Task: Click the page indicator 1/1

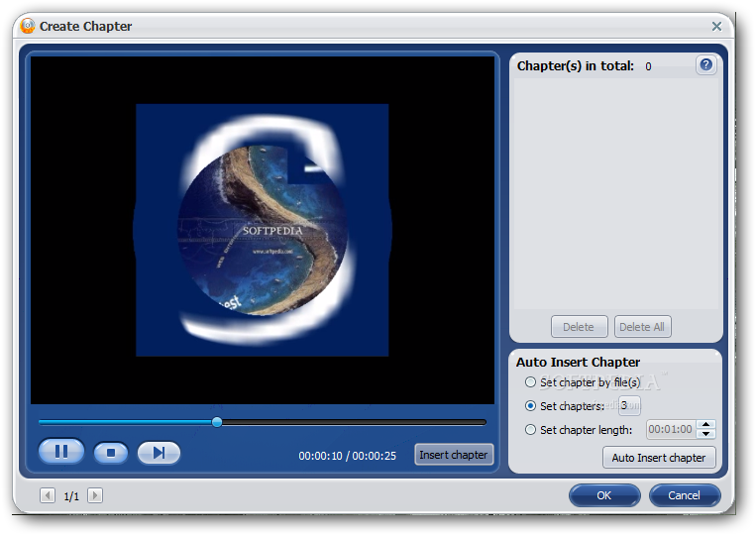Action: click(x=71, y=496)
